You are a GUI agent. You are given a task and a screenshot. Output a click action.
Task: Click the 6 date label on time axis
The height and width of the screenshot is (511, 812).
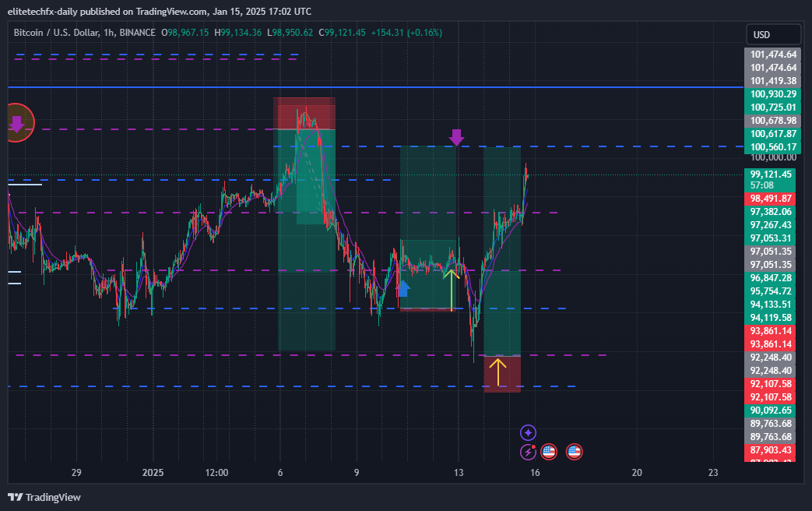click(280, 473)
